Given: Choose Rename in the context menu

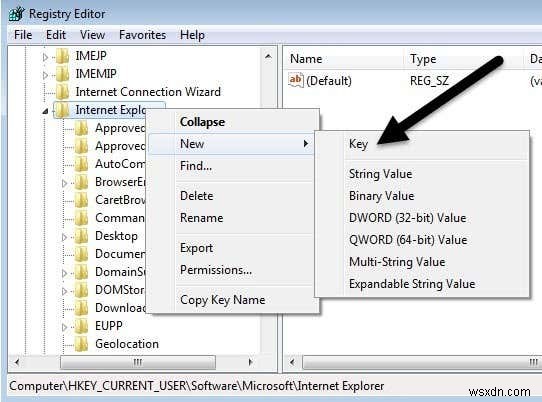Looking at the screenshot, I should coord(232,218).
